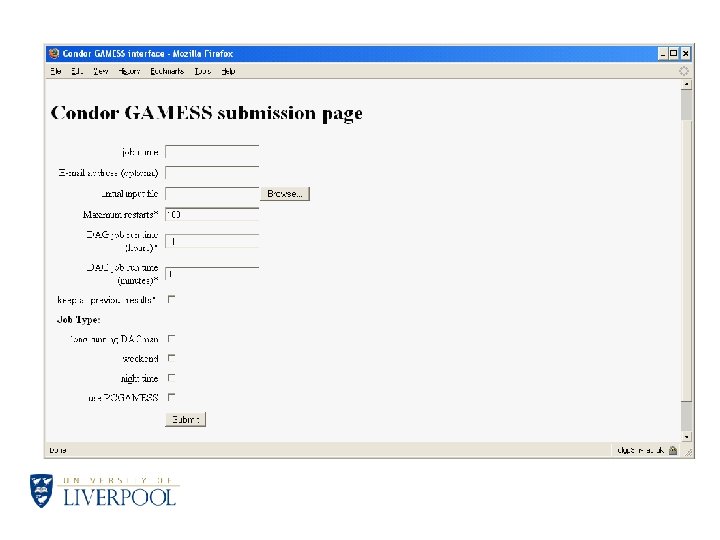Open the Bookmarks menu
This screenshot has width=720, height=540.
(x=167, y=71)
